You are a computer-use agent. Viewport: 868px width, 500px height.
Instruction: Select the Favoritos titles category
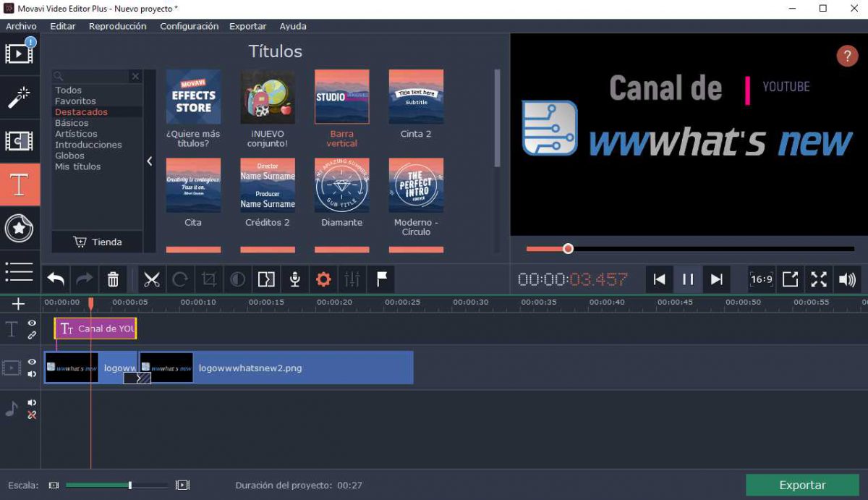(75, 101)
